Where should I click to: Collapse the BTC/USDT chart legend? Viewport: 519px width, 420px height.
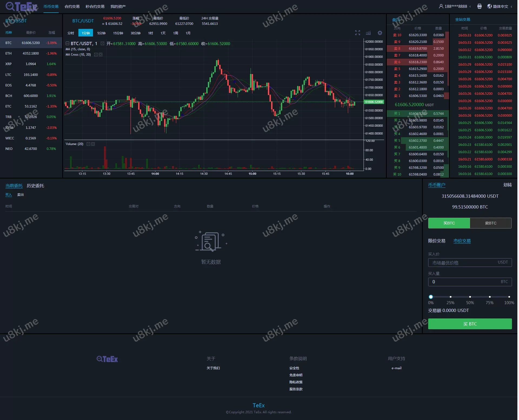coord(68,43)
